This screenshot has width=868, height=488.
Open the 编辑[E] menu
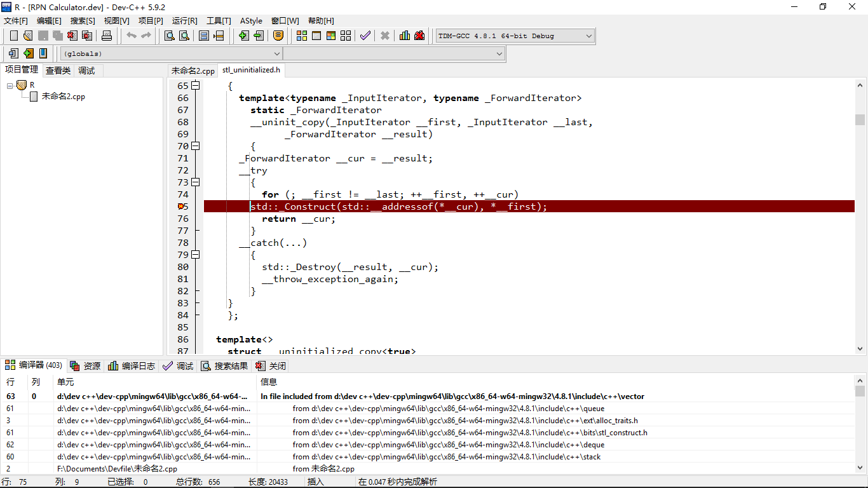[x=49, y=21]
